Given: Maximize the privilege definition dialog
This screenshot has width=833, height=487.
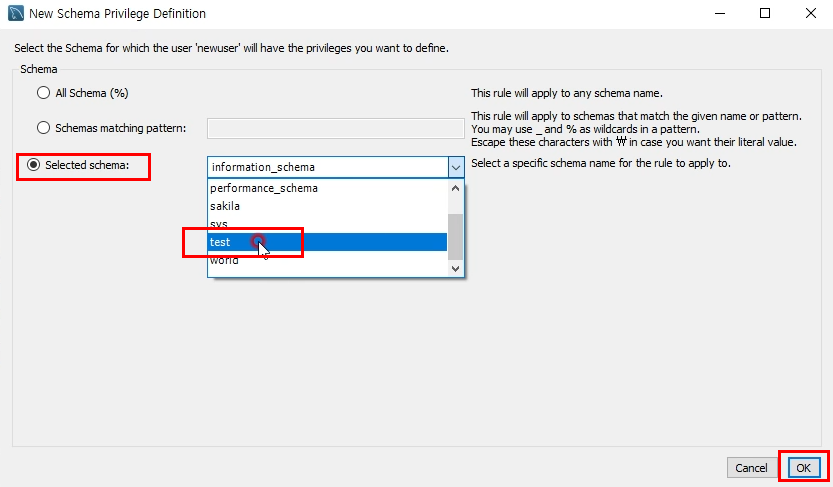Looking at the screenshot, I should 765,13.
